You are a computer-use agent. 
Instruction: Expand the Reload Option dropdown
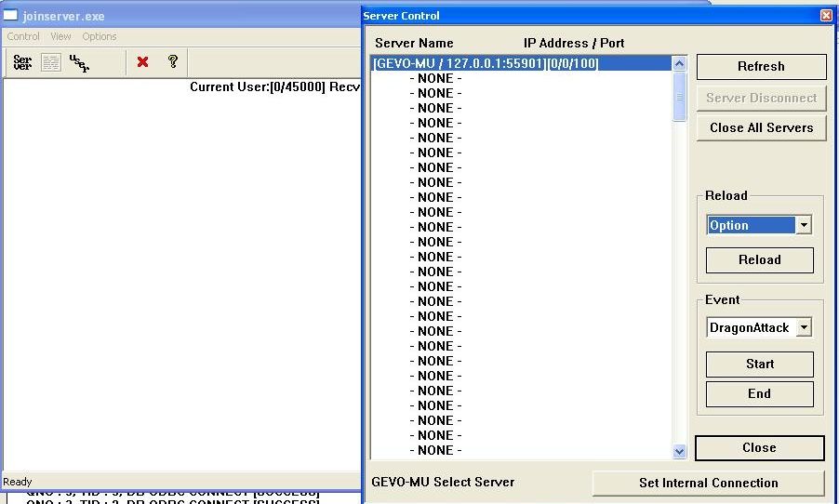point(804,225)
